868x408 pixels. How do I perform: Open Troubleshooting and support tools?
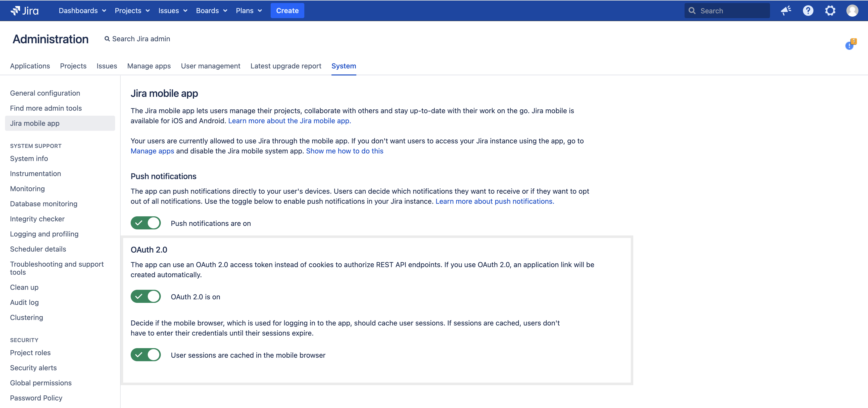[57, 268]
